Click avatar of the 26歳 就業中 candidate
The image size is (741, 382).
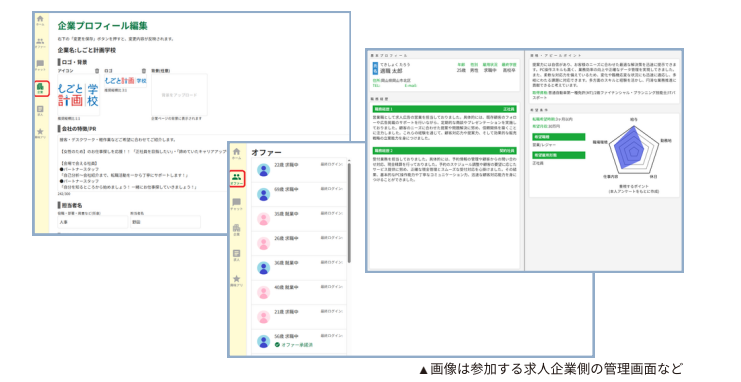[263, 243]
